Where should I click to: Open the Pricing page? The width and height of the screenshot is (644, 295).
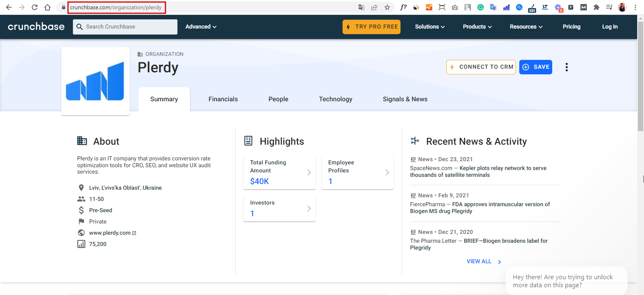pyautogui.click(x=572, y=27)
